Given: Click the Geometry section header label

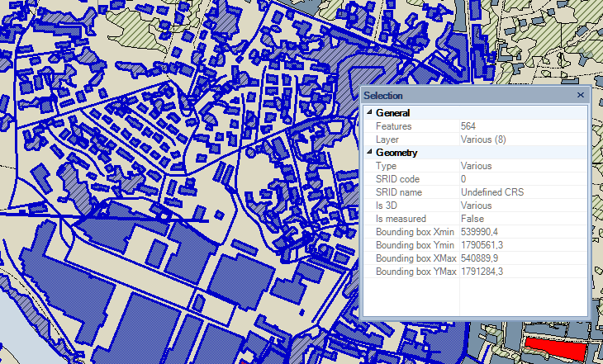Looking at the screenshot, I should [x=396, y=153].
